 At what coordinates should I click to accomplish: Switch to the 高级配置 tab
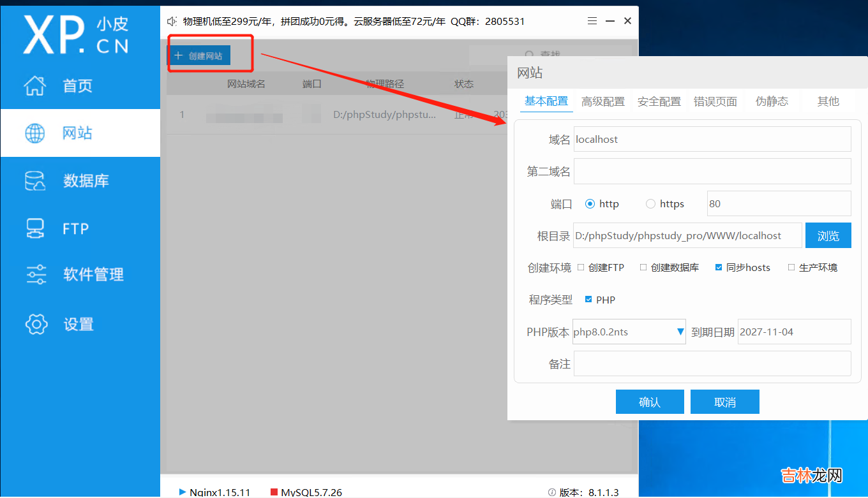pyautogui.click(x=602, y=101)
